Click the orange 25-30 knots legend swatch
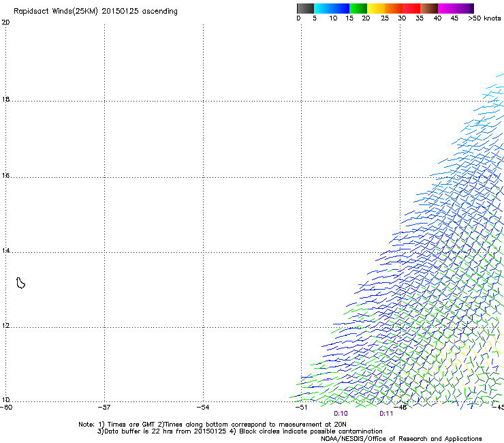Viewport: 504px width, 443px height. pyautogui.click(x=394, y=8)
